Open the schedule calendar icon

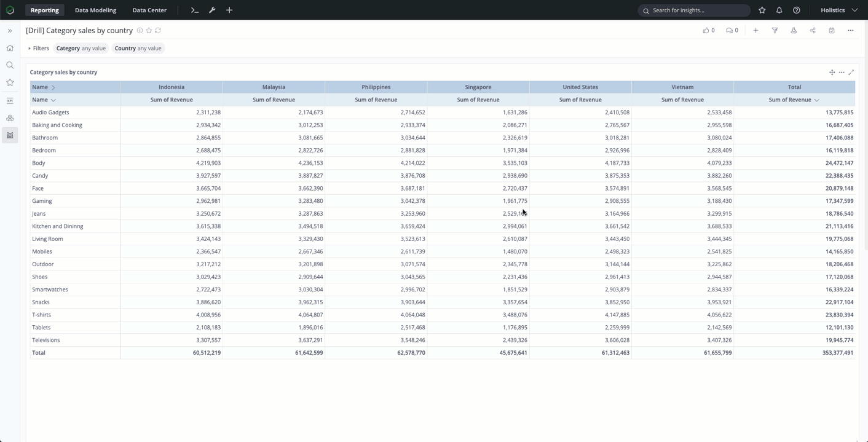point(832,30)
